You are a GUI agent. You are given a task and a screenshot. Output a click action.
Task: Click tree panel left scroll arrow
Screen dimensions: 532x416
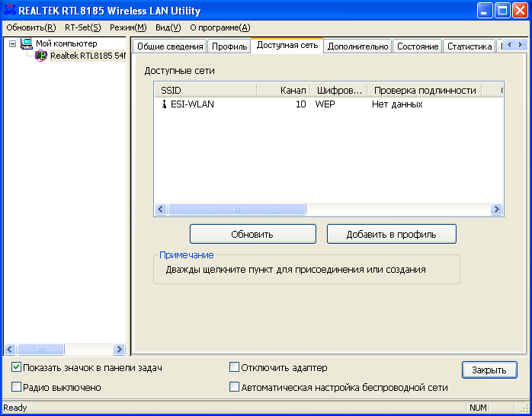point(10,349)
